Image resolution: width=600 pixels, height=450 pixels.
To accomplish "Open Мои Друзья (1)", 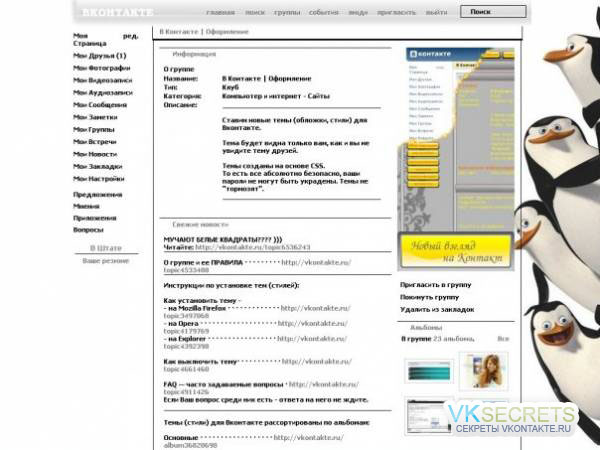I will [x=99, y=55].
